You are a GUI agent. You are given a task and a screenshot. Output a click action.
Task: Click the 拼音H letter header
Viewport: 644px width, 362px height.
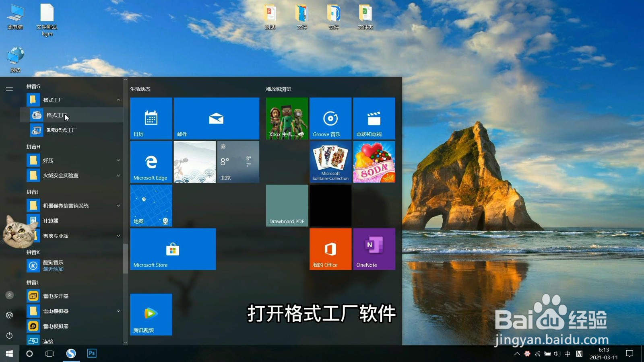point(33,147)
